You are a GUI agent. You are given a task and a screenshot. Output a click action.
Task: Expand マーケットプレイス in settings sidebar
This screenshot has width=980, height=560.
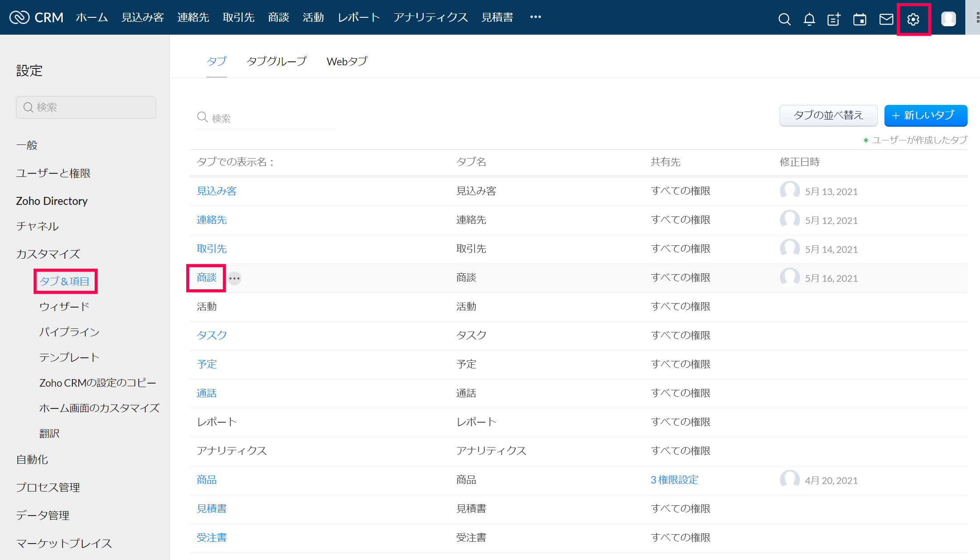point(64,544)
